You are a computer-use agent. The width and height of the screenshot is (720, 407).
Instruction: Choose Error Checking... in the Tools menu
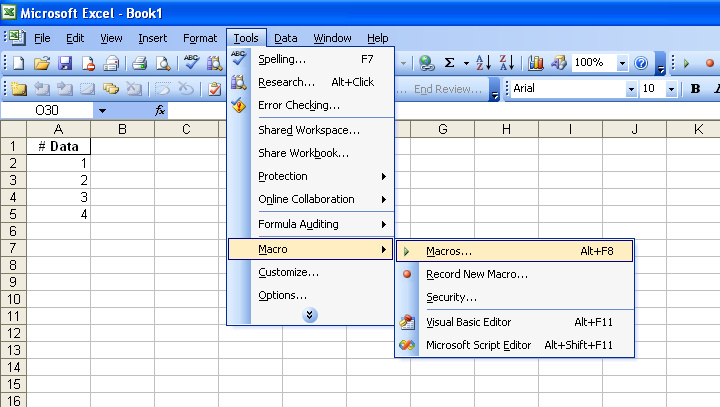[x=311, y=105]
